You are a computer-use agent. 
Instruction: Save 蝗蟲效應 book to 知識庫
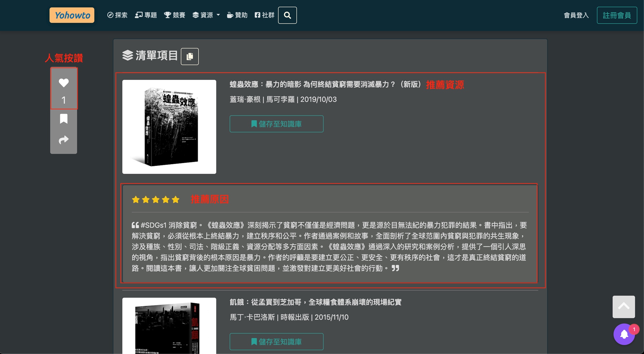(x=276, y=124)
